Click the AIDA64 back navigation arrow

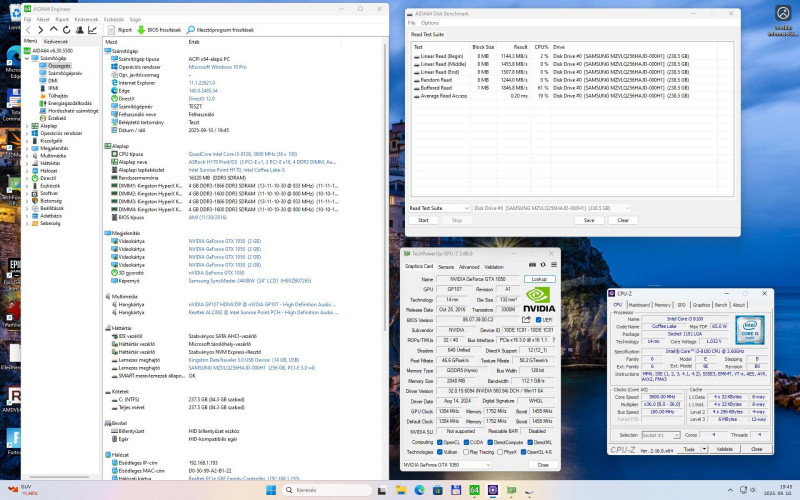(29, 30)
